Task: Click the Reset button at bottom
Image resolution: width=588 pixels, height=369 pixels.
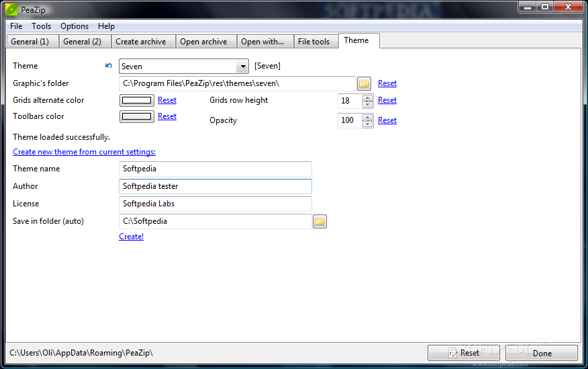Action: coord(464,353)
